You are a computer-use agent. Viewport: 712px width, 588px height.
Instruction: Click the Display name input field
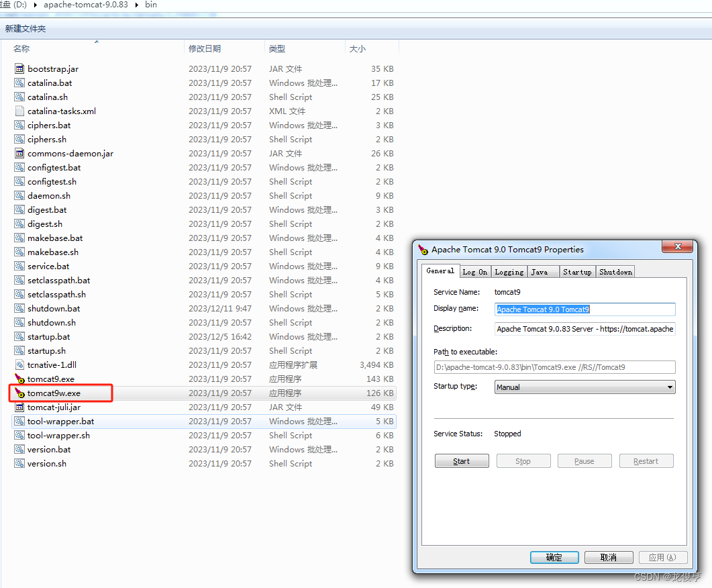pyautogui.click(x=585, y=309)
